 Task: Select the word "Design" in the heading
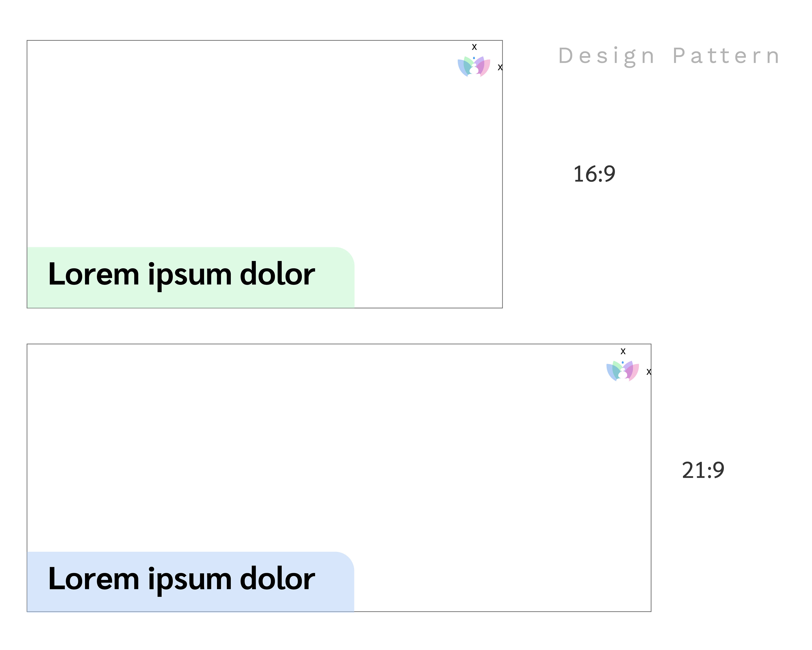point(606,56)
